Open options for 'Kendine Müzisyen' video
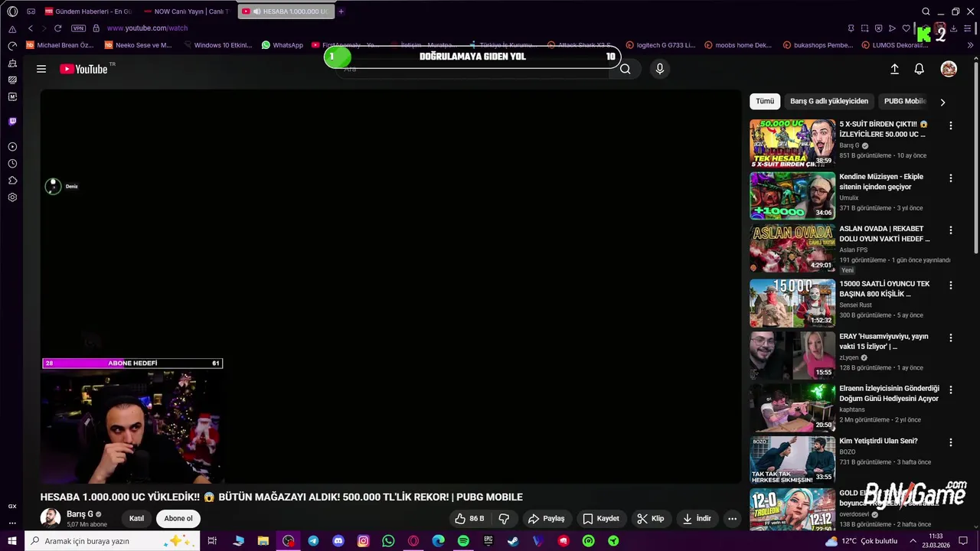Image resolution: width=980 pixels, height=551 pixels. point(951,178)
